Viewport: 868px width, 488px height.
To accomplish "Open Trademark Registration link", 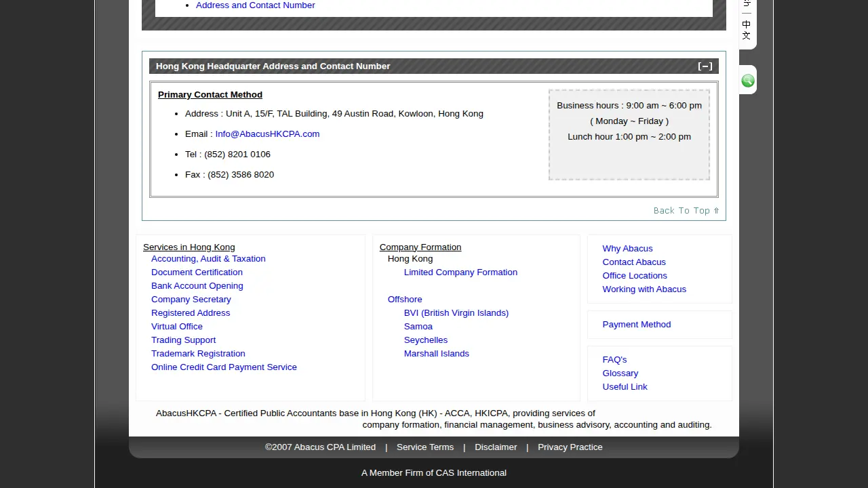I will click(x=198, y=354).
